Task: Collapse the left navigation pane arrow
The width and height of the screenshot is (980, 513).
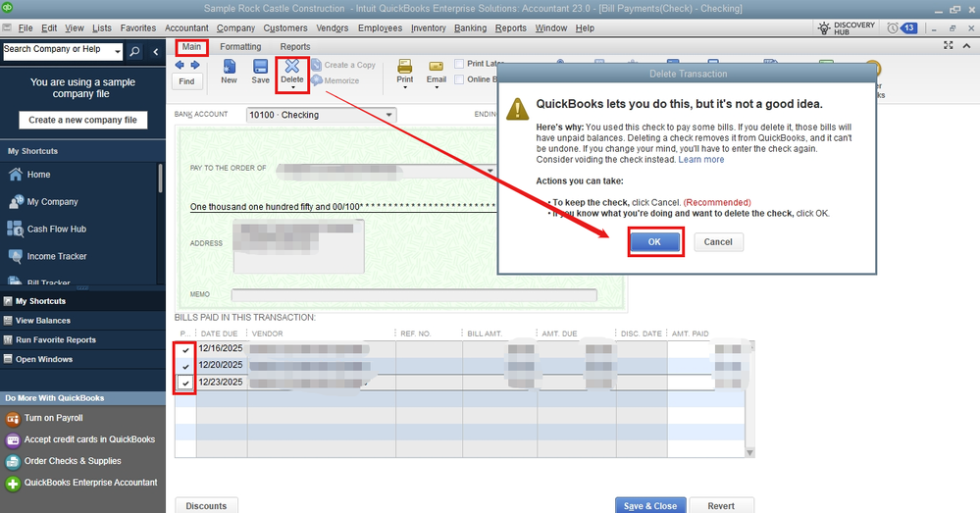Action: point(156,52)
